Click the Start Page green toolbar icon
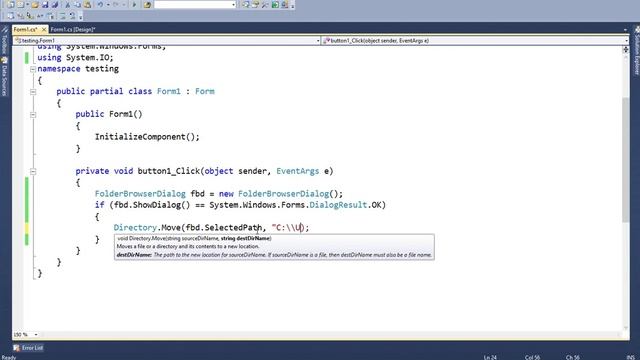640x360 pixels. click(275, 4)
